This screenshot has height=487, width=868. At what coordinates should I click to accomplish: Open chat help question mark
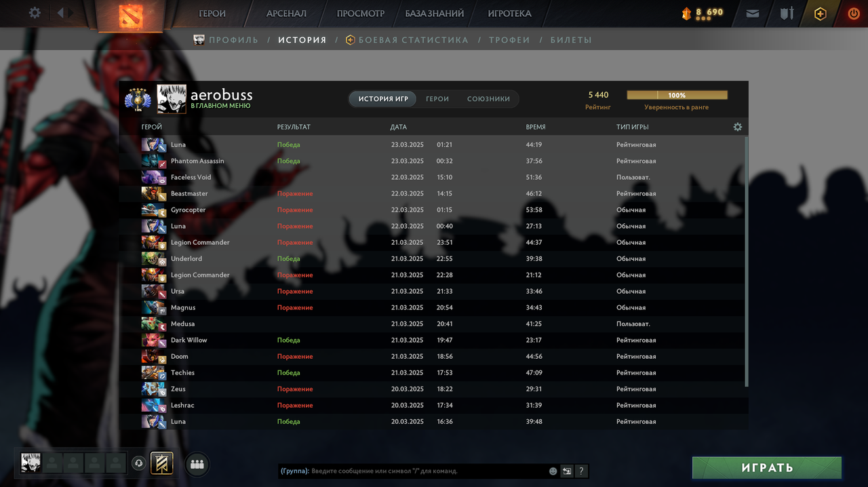tap(581, 471)
